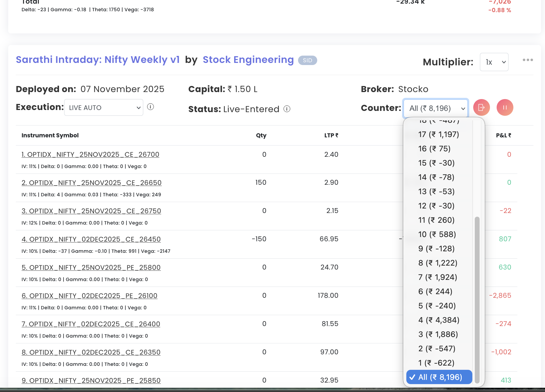This screenshot has width=545, height=392.
Task: Select counter 4 (₹ 4,384) option
Action: [x=439, y=320]
